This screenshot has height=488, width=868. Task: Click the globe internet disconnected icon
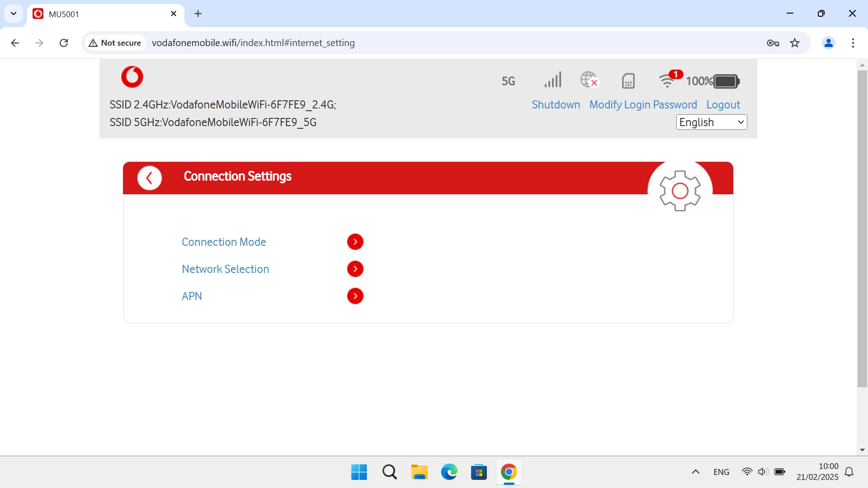pyautogui.click(x=589, y=80)
